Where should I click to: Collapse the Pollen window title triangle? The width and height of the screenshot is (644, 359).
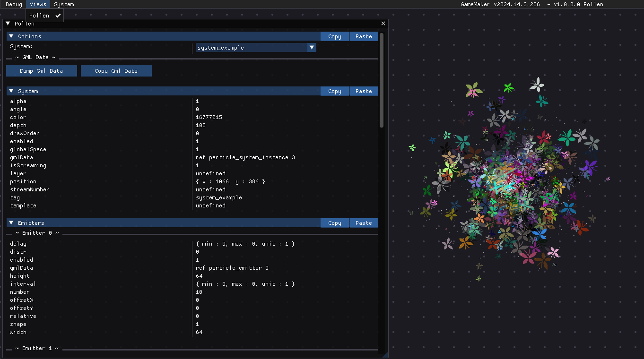(8, 24)
